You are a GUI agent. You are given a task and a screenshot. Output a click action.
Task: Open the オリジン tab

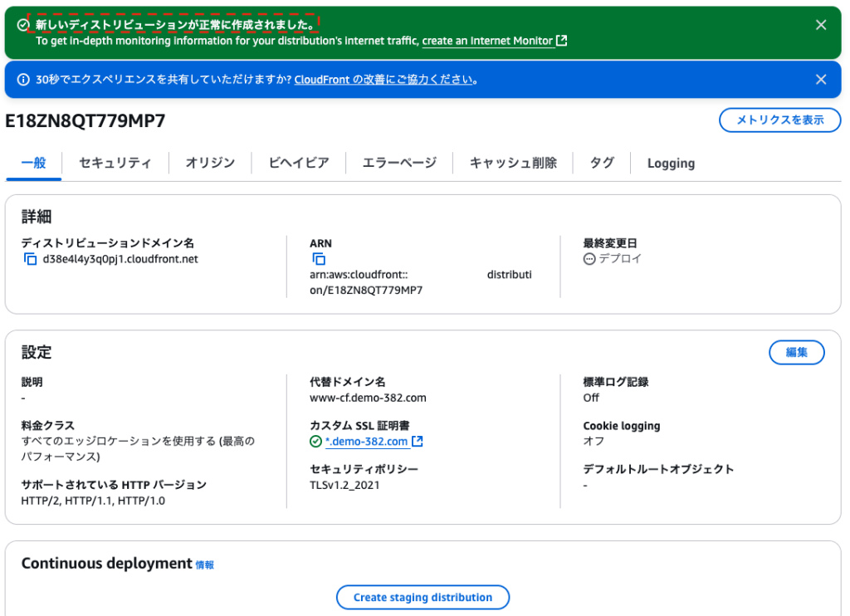coord(210,163)
